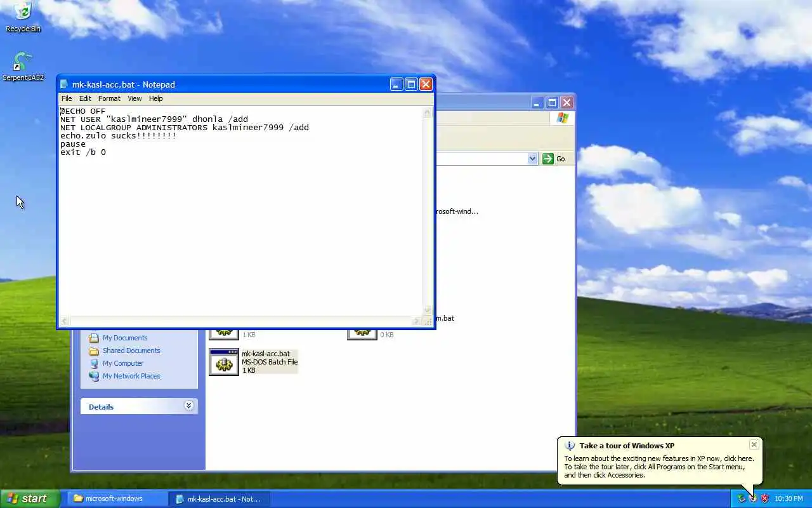Click the 'rosoft-wind...' item in Explorer
812x508 pixels.
tap(457, 211)
